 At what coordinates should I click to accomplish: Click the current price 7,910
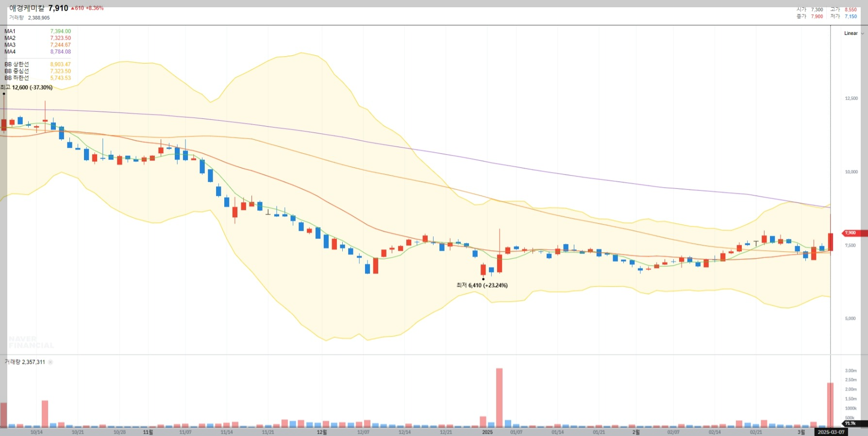pyautogui.click(x=58, y=8)
